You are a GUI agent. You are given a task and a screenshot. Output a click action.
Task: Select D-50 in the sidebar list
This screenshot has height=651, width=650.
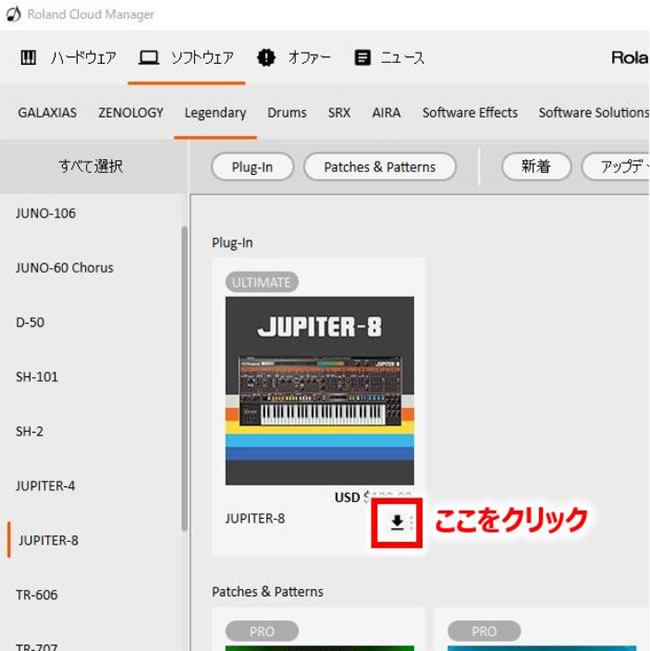point(30,322)
